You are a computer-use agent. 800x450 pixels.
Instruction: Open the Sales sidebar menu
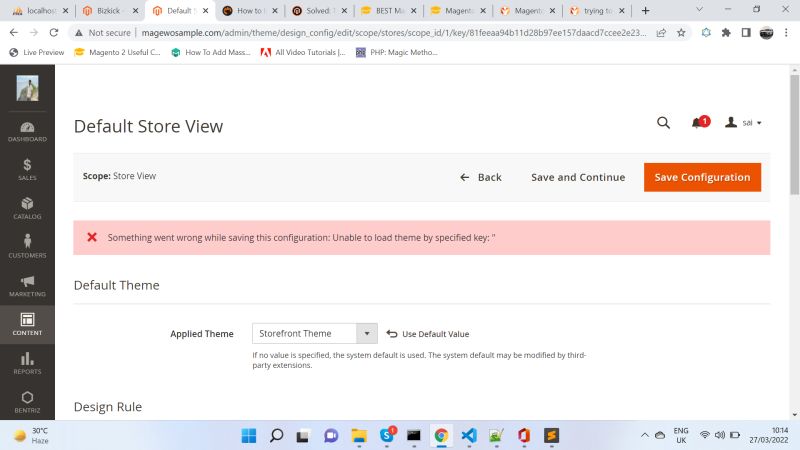[x=27, y=170]
